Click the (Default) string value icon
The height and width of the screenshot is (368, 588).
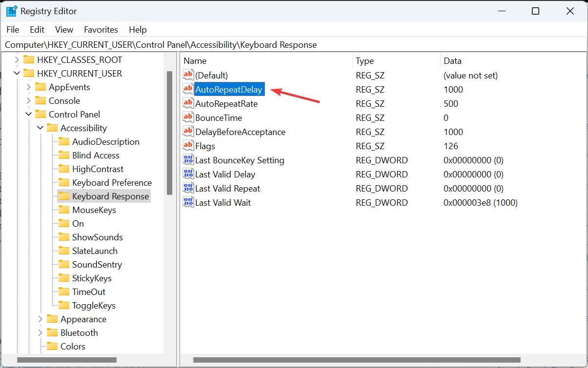click(188, 75)
